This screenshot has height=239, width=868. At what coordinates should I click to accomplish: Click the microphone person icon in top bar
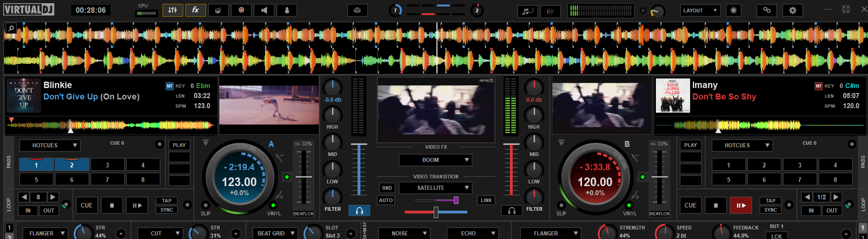287,10
